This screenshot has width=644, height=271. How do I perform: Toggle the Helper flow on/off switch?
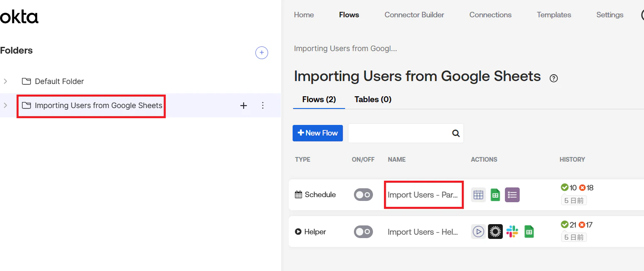point(363,232)
